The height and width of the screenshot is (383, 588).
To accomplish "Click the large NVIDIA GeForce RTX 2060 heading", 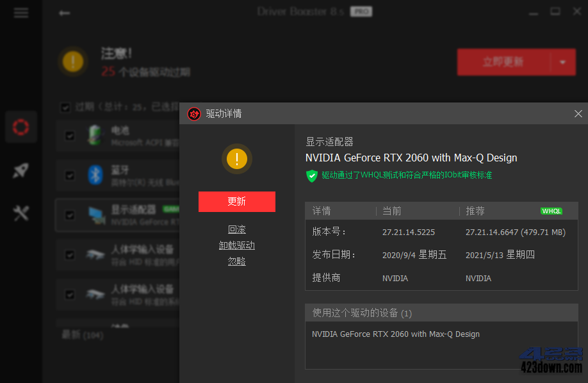I will (411, 158).
